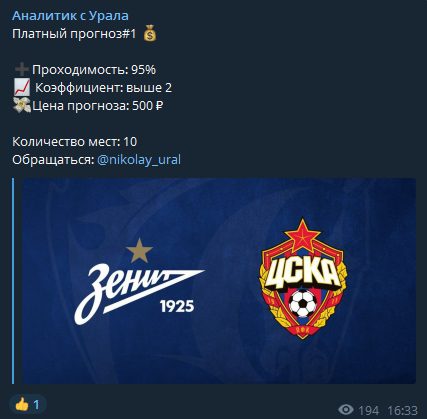Click the chart emoji near Коэффициент

[x=22, y=87]
